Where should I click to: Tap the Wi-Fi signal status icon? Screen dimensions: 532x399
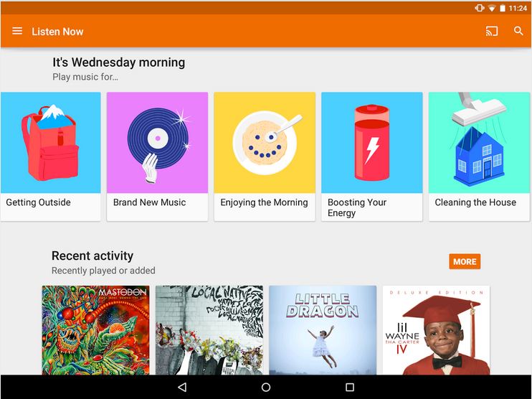pos(492,8)
